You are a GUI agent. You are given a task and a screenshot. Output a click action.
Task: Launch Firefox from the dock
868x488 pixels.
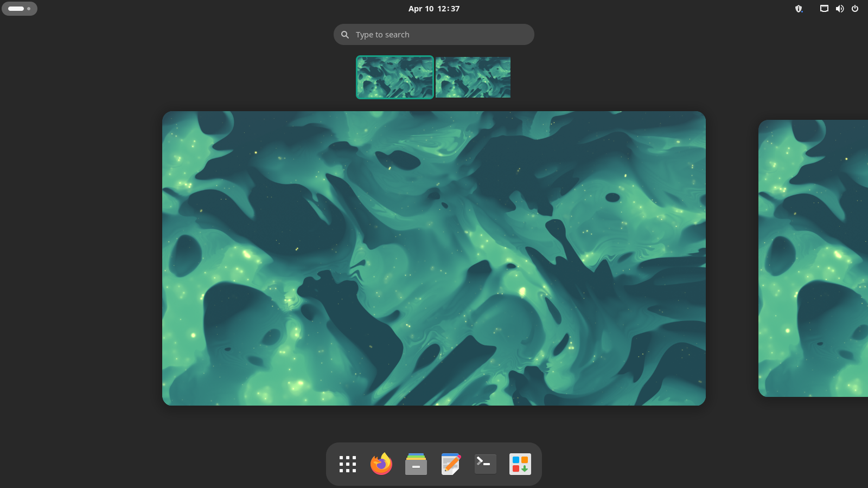coord(381,464)
